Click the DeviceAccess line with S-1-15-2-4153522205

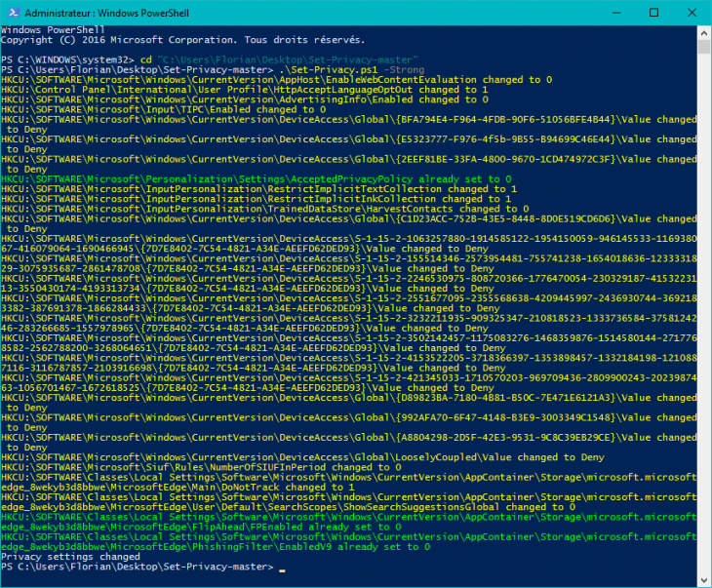[x=349, y=364]
